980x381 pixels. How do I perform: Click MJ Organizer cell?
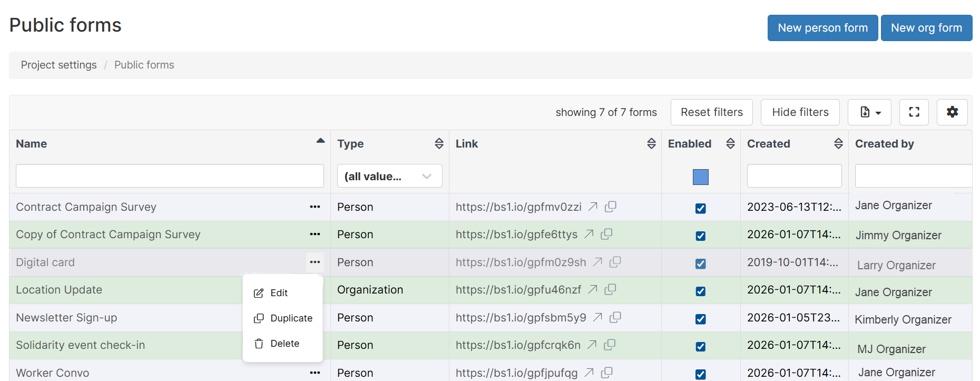pos(891,349)
